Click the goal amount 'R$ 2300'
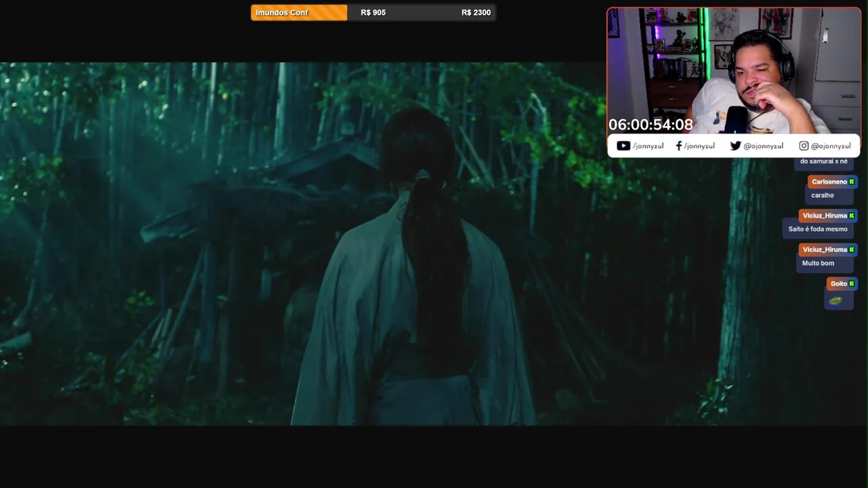Image resolution: width=868 pixels, height=488 pixels. coord(476,12)
